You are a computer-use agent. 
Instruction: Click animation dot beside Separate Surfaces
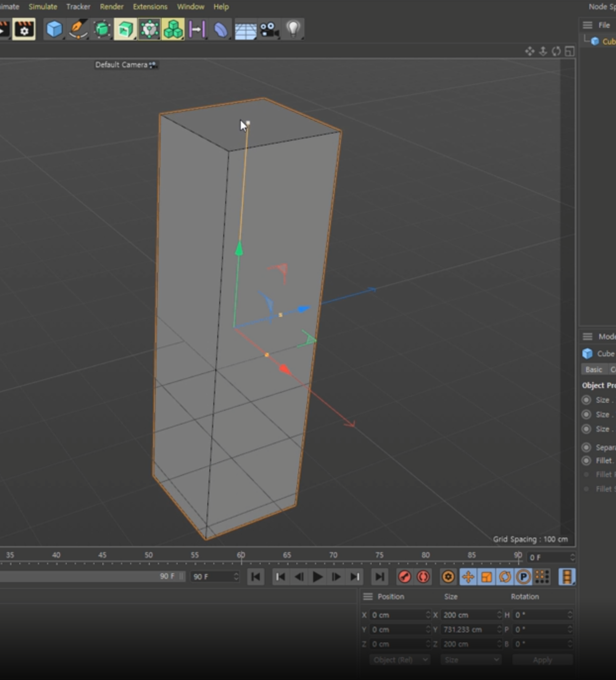coord(587,447)
